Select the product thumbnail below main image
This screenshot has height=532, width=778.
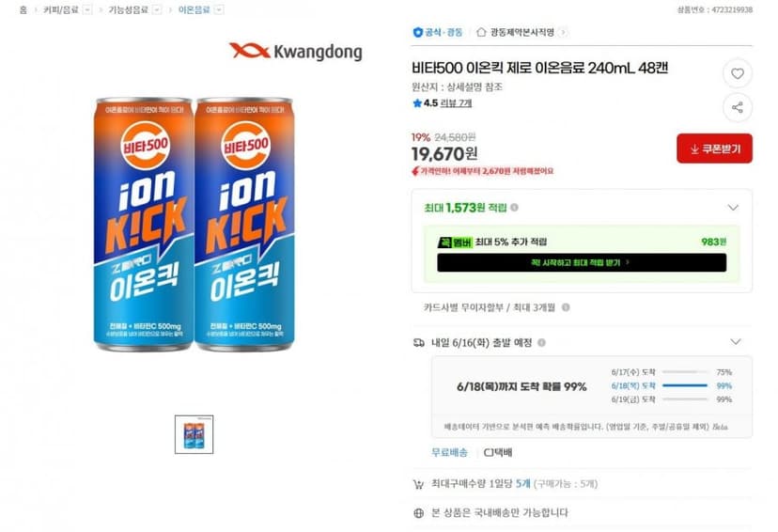pos(194,435)
